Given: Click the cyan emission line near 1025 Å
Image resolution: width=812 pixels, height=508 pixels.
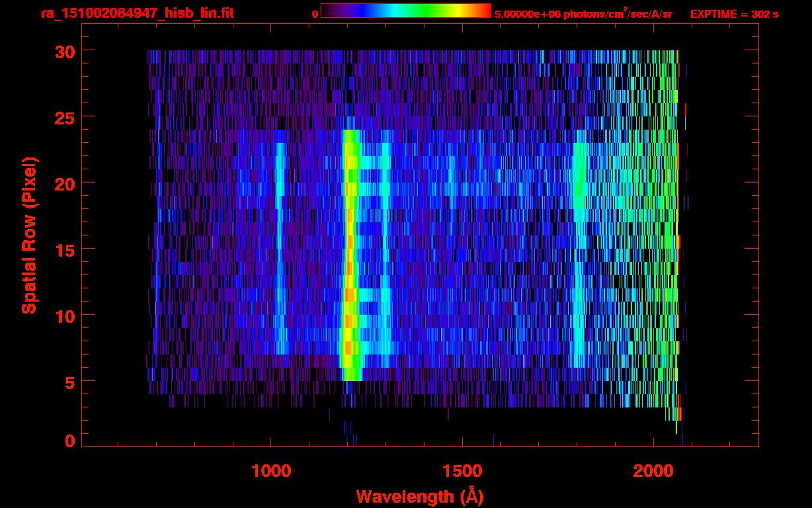Looking at the screenshot, I should click(280, 249).
